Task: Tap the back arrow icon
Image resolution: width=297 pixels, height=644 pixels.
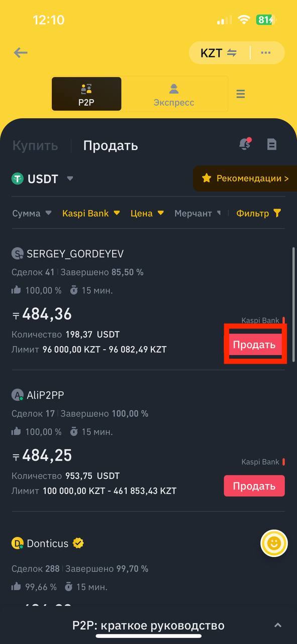Action: (21, 52)
